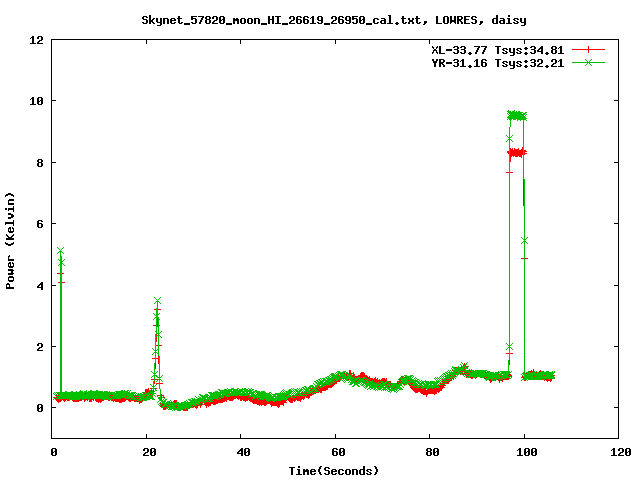Click the x-axis tick label 100
The height and width of the screenshot is (480, 640).
(527, 452)
